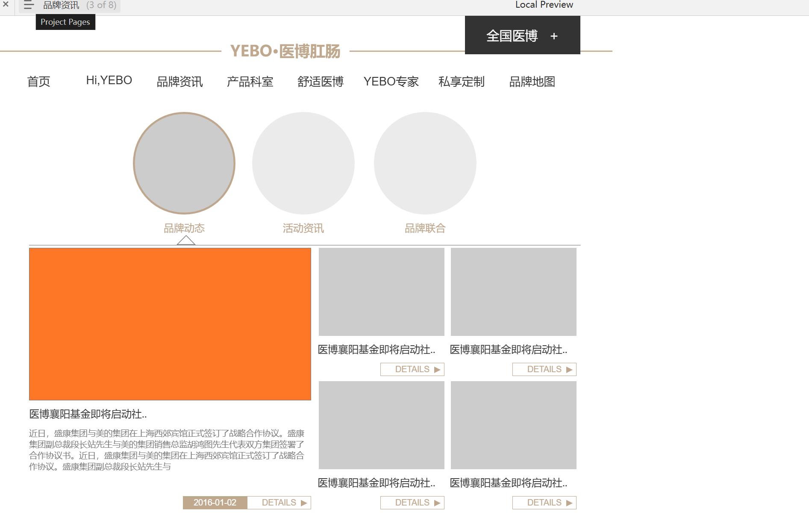Switch to the 品牌动态 tab label
This screenshot has height=532, width=809.
pyautogui.click(x=184, y=228)
